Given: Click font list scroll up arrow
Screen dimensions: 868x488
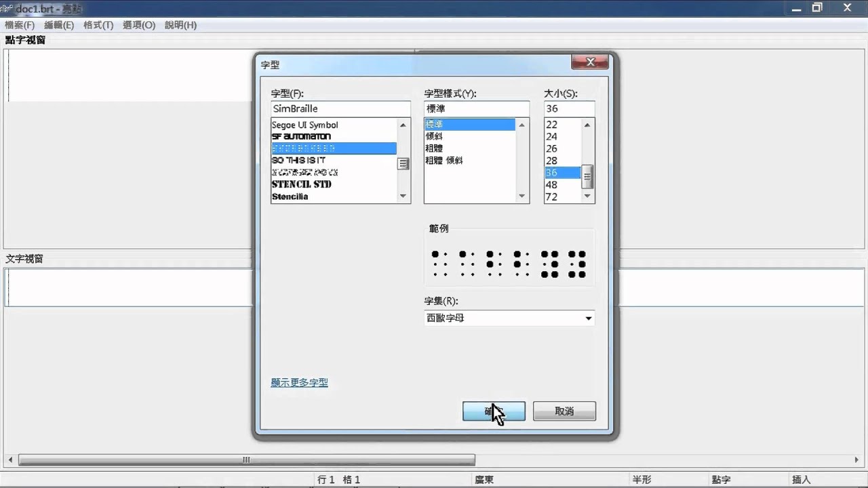Looking at the screenshot, I should (x=403, y=125).
